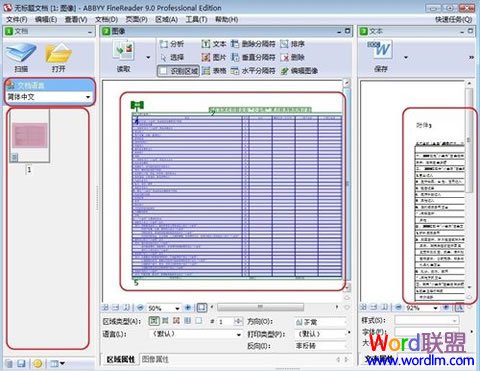Save to Word with 保存 icon
The height and width of the screenshot is (371, 480).
pyautogui.click(x=381, y=55)
